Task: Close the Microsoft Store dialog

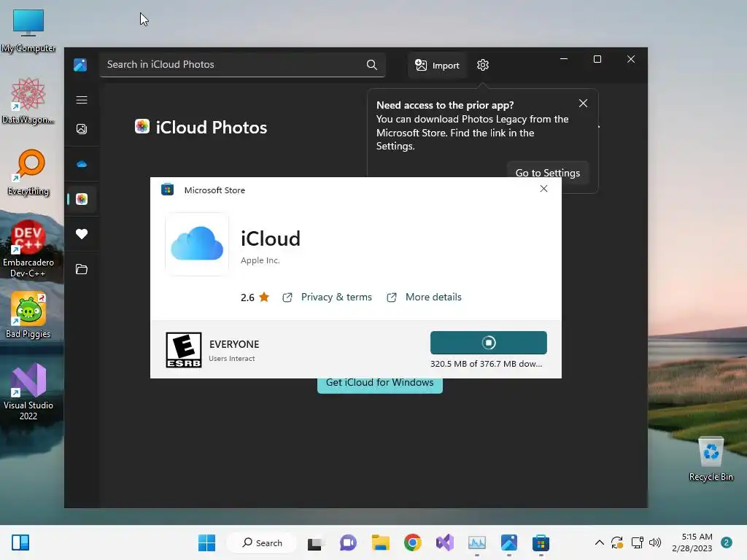Action: 543,189
